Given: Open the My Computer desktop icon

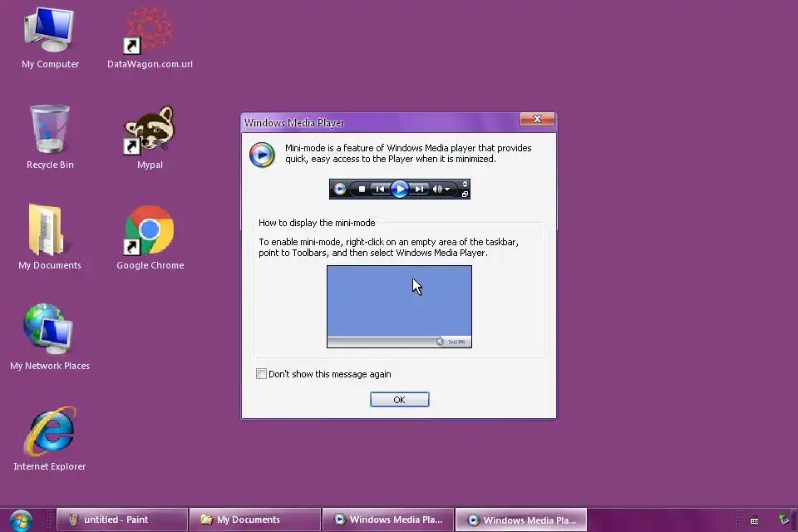Looking at the screenshot, I should point(50,38).
